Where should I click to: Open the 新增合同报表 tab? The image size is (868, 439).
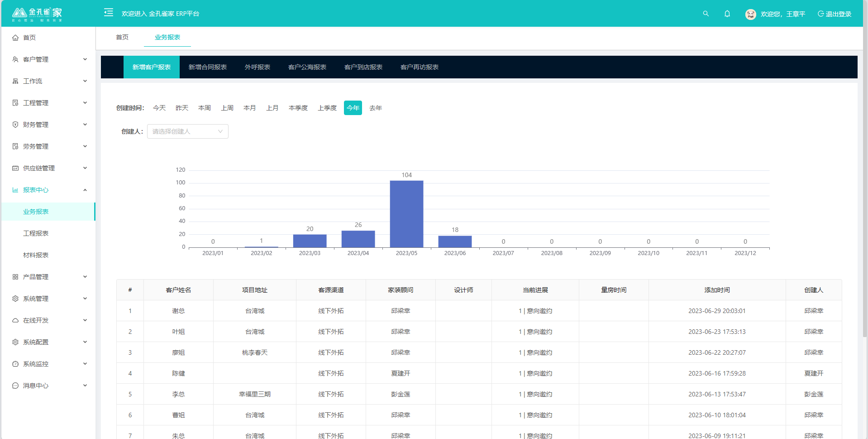(208, 67)
